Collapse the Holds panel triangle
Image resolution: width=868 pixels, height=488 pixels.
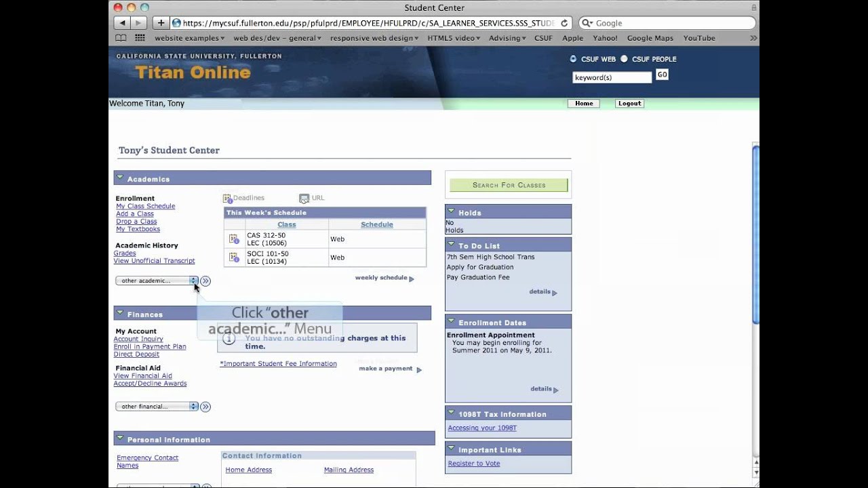click(x=451, y=211)
